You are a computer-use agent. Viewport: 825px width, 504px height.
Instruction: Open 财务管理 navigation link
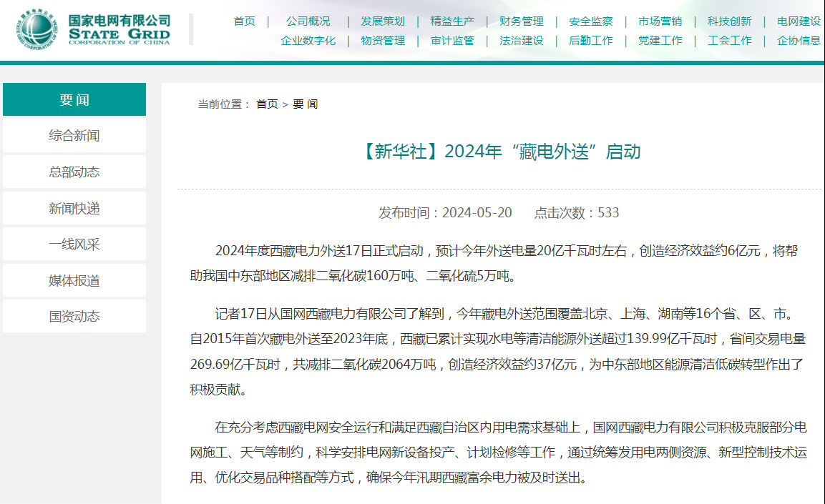tap(521, 21)
